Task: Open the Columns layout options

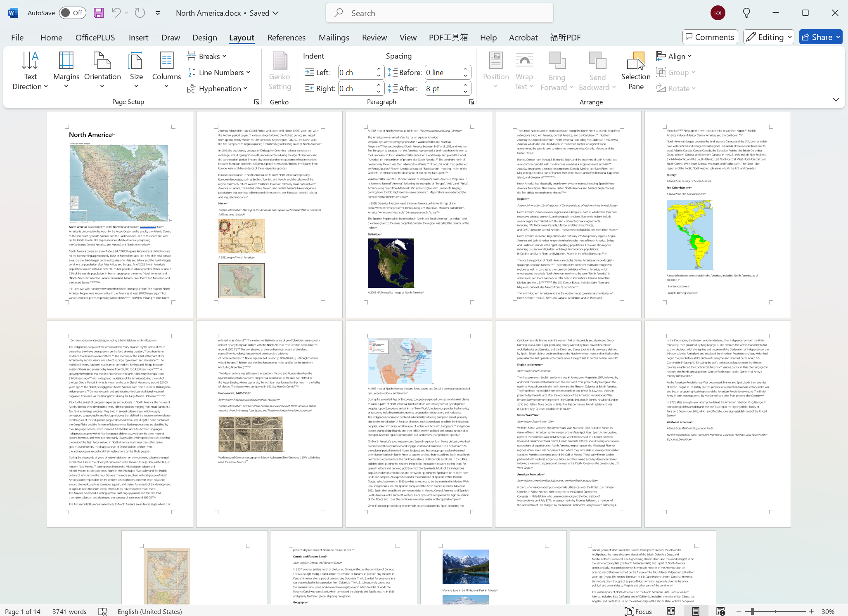Action: pyautogui.click(x=166, y=69)
